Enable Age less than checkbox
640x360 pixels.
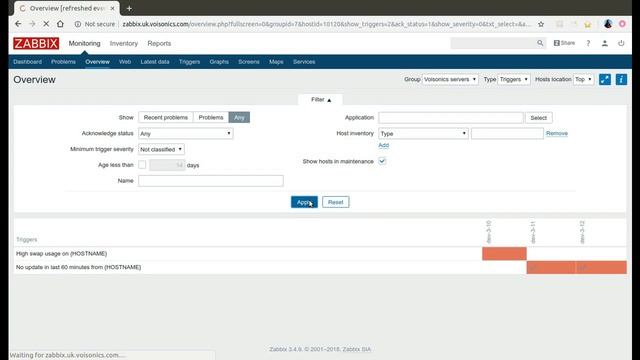(142, 165)
